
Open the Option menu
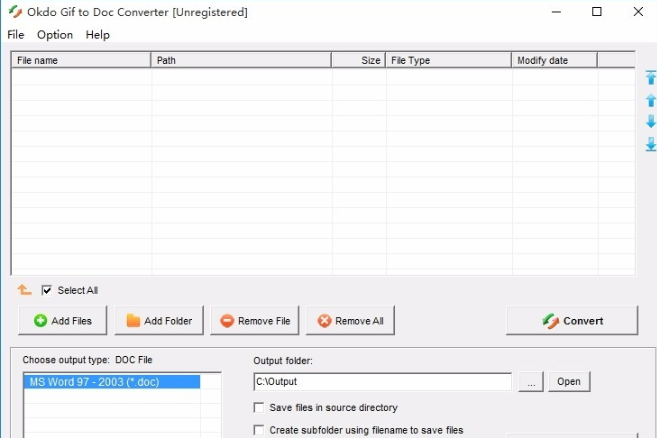[x=55, y=35]
